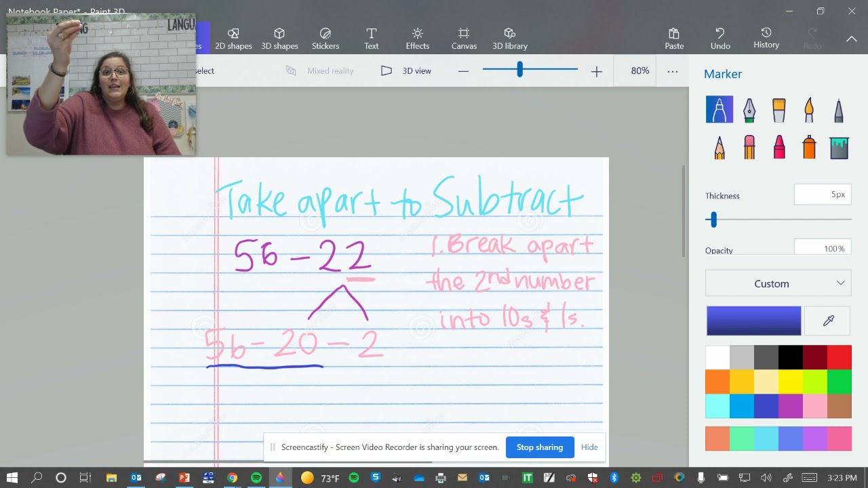Open Google Chrome from taskbar
Image resolution: width=868 pixels, height=488 pixels.
click(x=232, y=478)
